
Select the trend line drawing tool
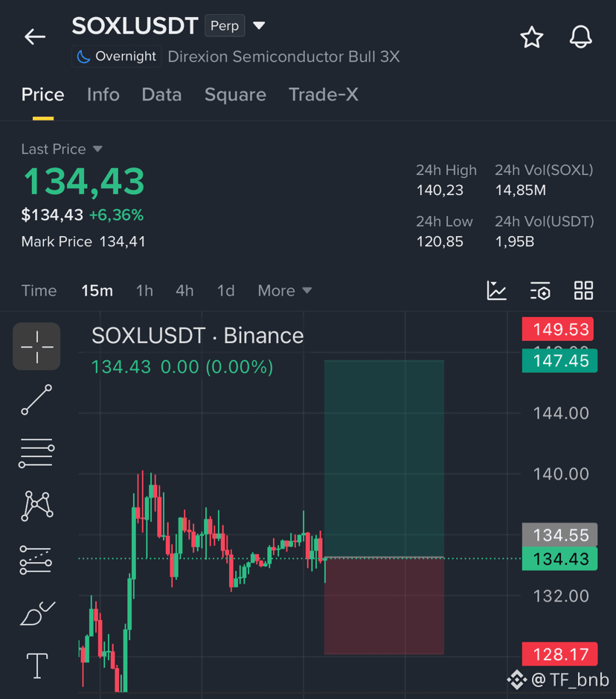(36, 400)
